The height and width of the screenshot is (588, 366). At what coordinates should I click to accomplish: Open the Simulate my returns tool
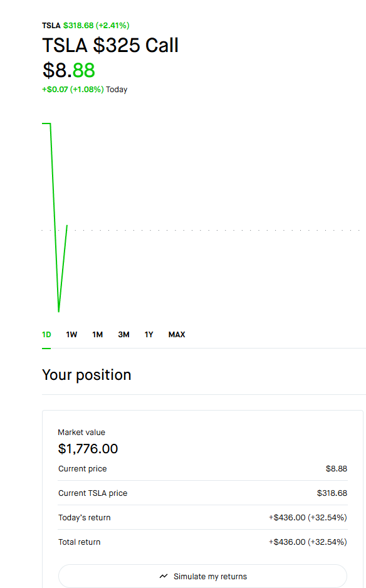coord(202,576)
